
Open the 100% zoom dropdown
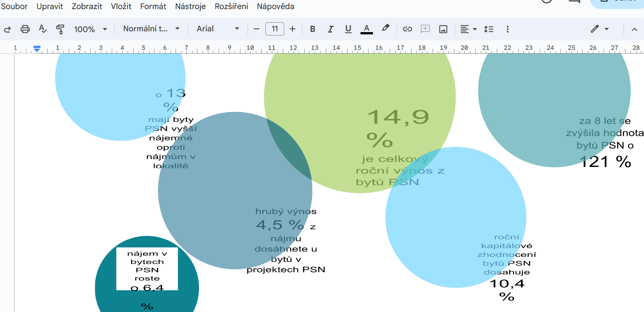click(91, 29)
